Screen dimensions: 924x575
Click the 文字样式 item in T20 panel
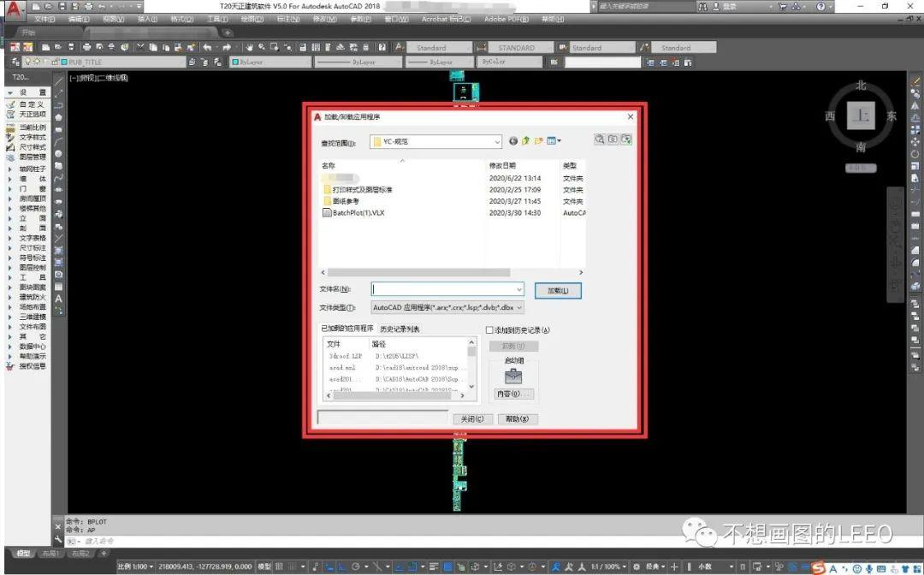coord(33,137)
